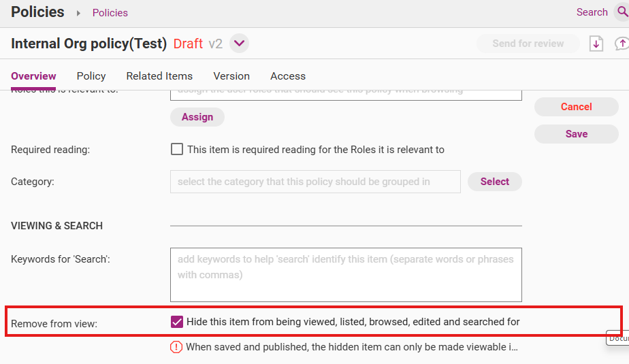The height and width of the screenshot is (364, 629).
Task: Select the Access tab
Action: (288, 76)
